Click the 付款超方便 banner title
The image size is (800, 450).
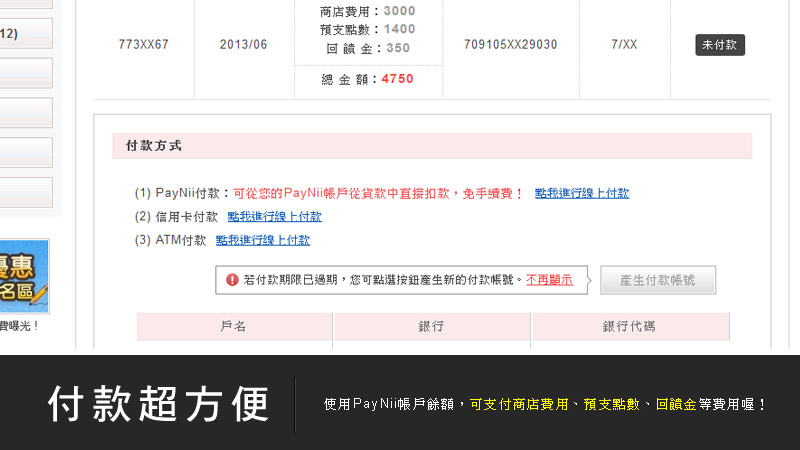point(159,404)
